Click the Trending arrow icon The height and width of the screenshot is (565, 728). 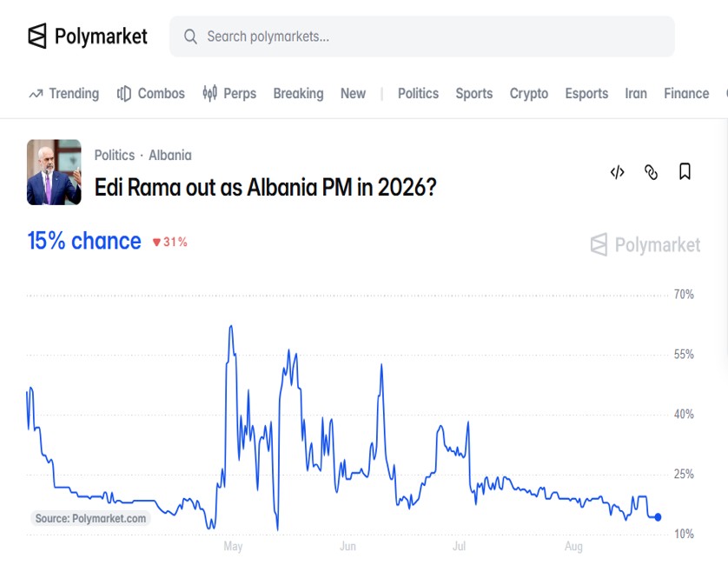click(x=36, y=94)
